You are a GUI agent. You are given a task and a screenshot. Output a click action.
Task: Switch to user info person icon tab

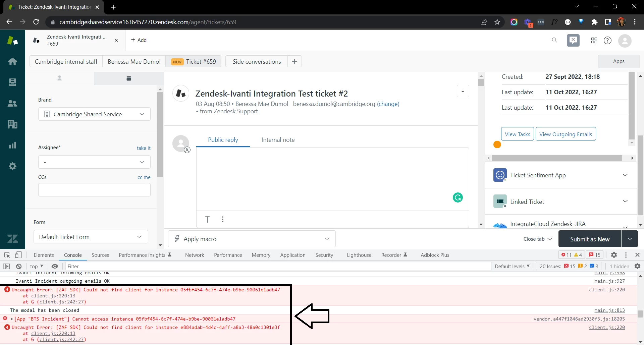coord(59,78)
